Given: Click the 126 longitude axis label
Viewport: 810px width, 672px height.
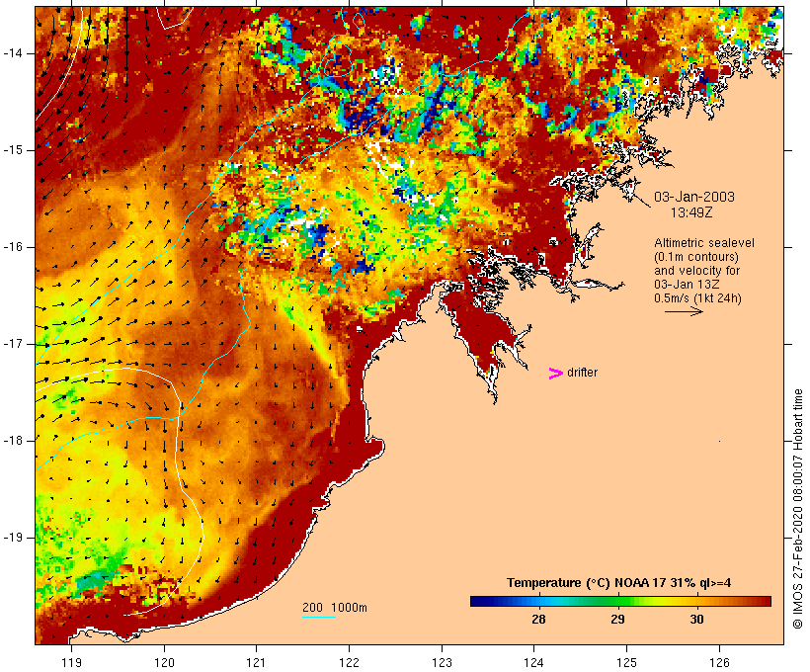Looking at the screenshot, I should click(x=719, y=662).
